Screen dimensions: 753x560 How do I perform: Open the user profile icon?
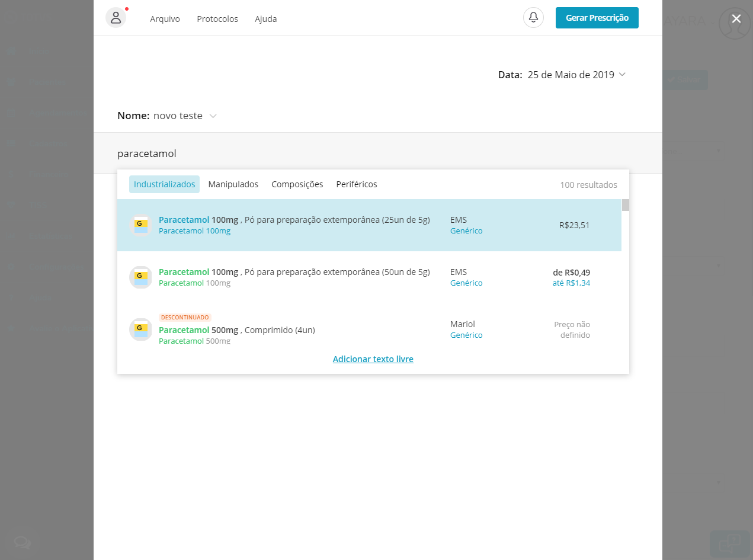click(116, 18)
